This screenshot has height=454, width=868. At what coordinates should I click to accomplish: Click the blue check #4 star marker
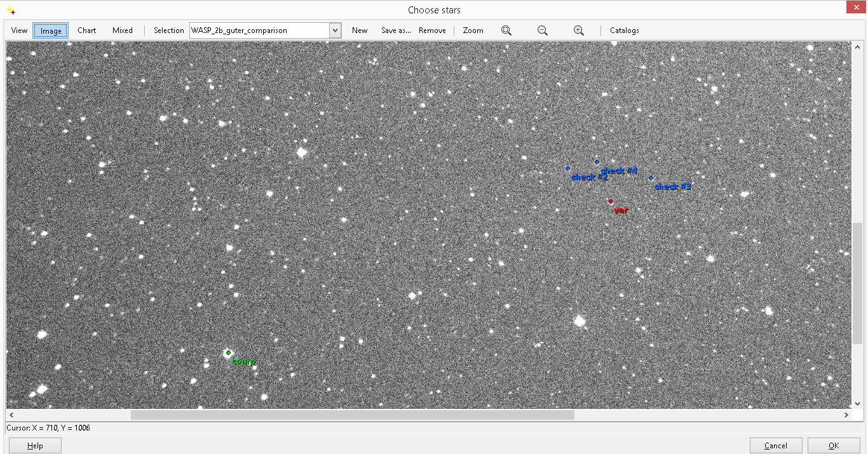pyautogui.click(x=597, y=163)
